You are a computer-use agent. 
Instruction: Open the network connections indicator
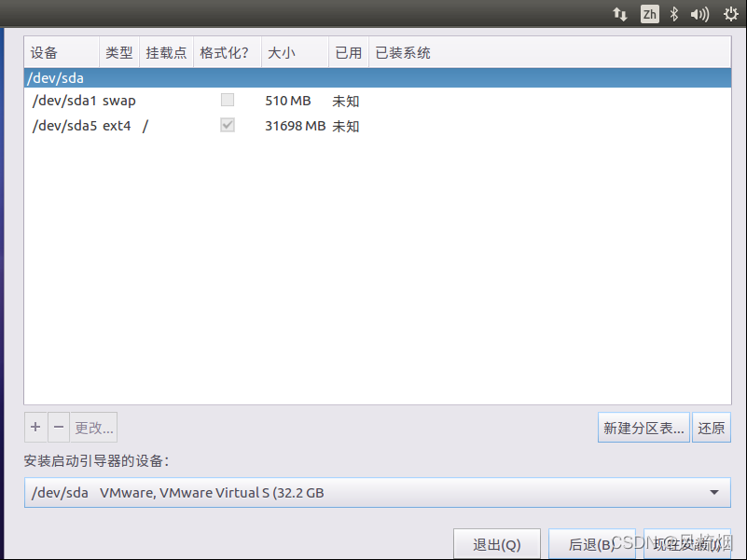[620, 14]
